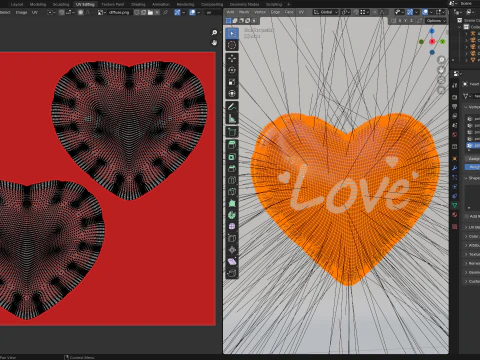The height and width of the screenshot is (360, 480).
Task: Open the viewport Options dropdown
Action: [x=436, y=21]
